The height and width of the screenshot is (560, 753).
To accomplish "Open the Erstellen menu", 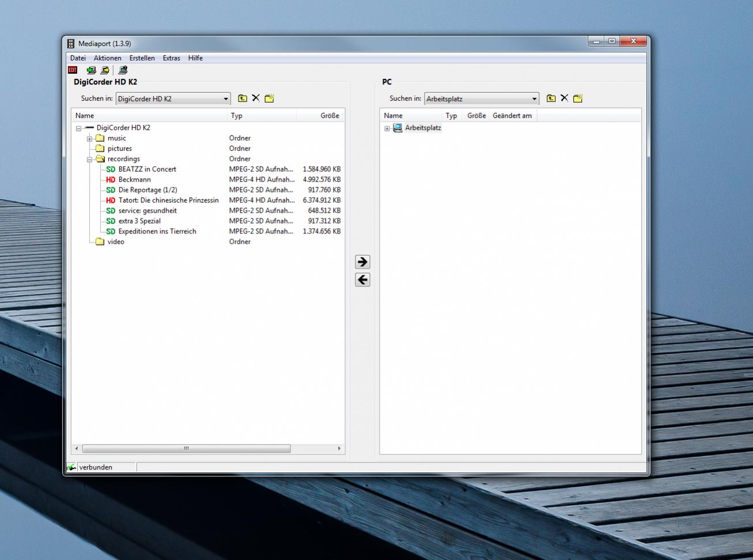I will (x=142, y=58).
